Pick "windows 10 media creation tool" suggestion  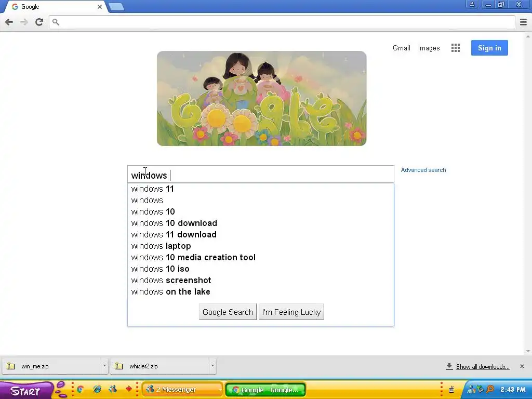coord(261,258)
